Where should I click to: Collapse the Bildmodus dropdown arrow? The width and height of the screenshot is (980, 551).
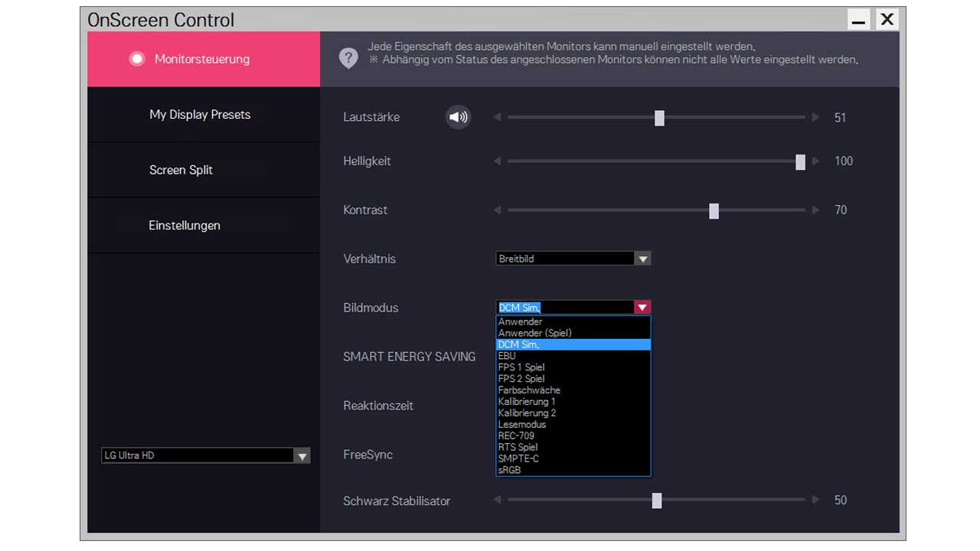click(x=642, y=308)
